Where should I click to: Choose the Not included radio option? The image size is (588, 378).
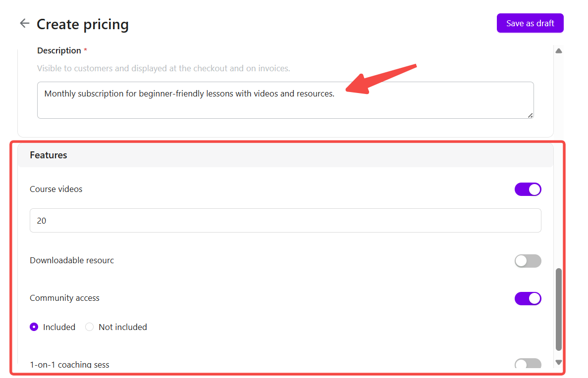click(90, 327)
